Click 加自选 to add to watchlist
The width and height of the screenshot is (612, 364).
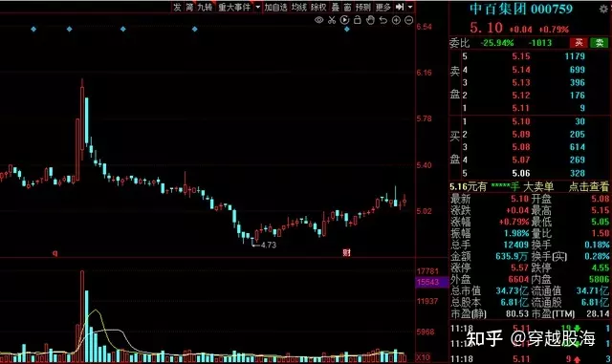click(275, 7)
